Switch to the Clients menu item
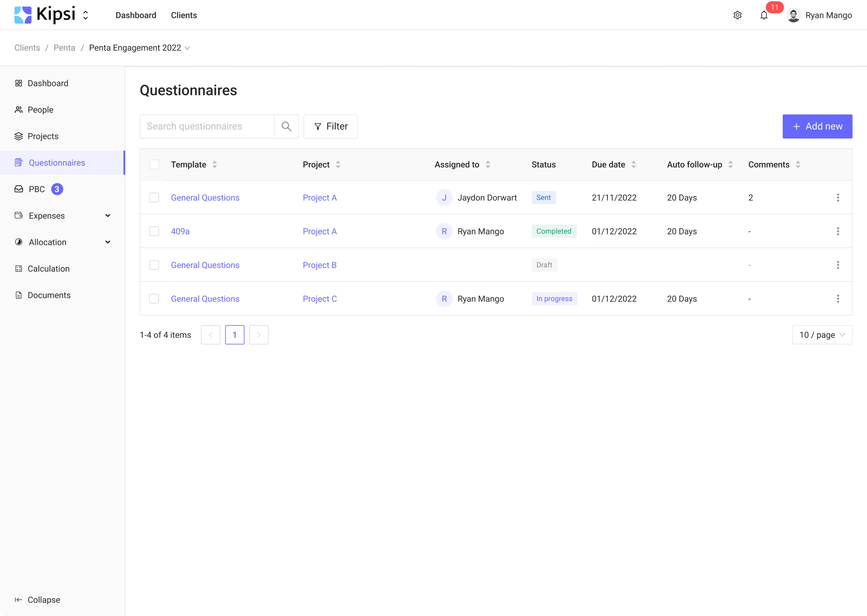867x616 pixels. pyautogui.click(x=184, y=15)
